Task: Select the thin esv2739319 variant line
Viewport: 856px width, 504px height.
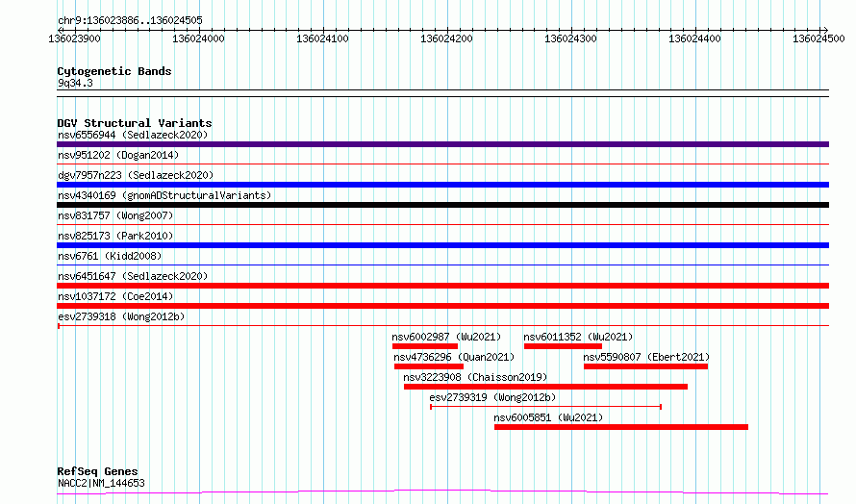Action: 546,407
